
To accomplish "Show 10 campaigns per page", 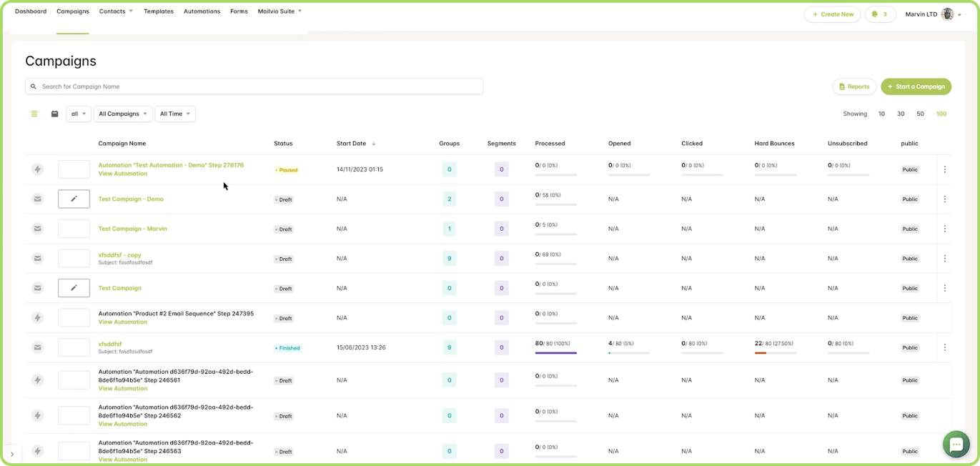I will [x=881, y=114].
